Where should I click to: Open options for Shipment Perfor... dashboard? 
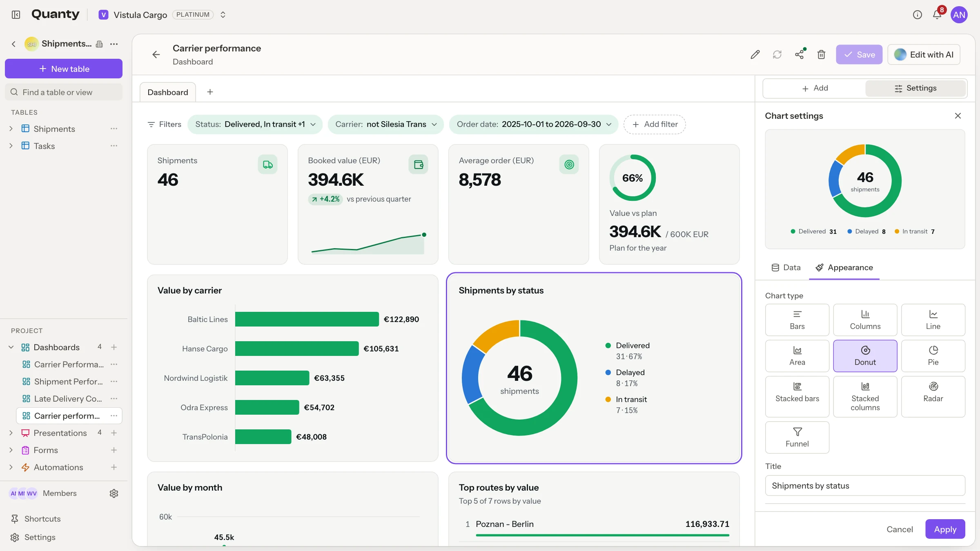[114, 382]
